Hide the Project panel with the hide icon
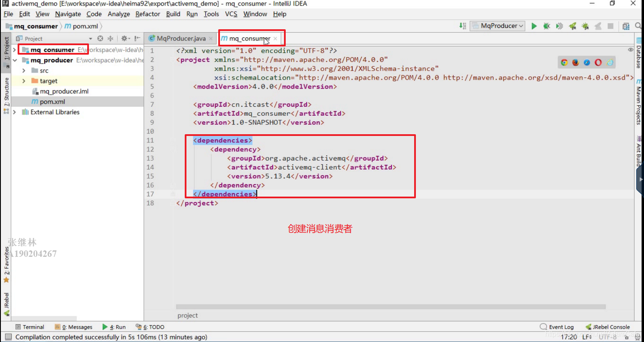Image resolution: width=644 pixels, height=342 pixels. point(137,38)
